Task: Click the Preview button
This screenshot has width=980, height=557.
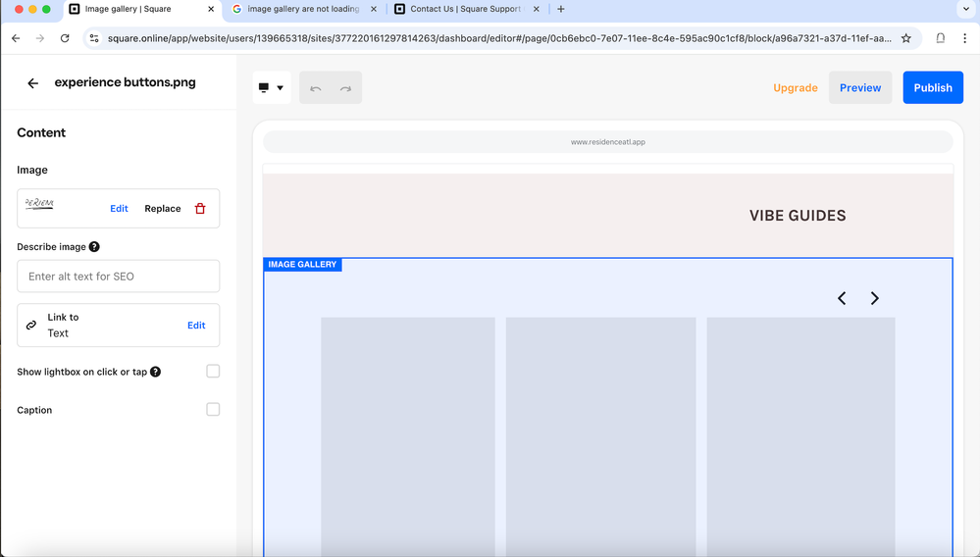Action: [859, 88]
